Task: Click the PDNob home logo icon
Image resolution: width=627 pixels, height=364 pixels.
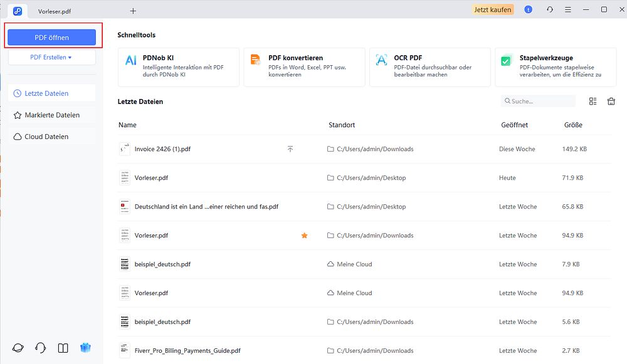Action: coord(17,11)
